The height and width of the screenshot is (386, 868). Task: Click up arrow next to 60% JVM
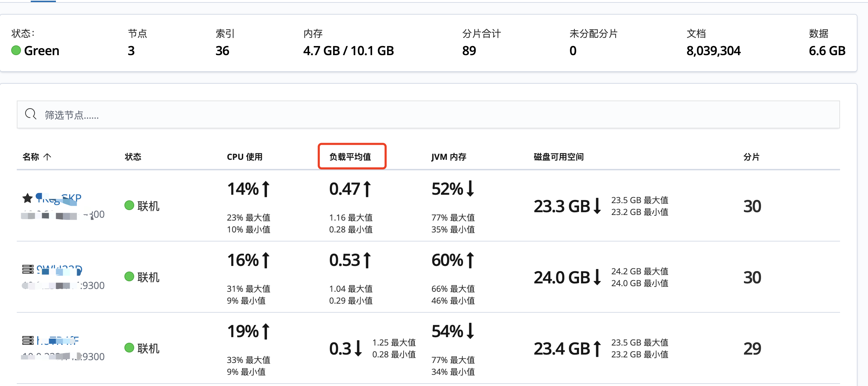pos(470,260)
